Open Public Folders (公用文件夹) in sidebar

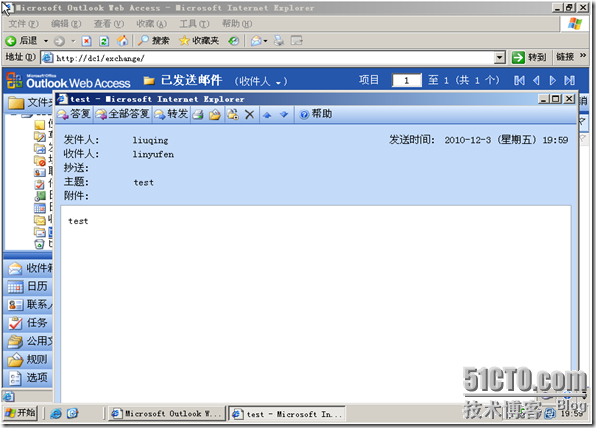[29, 341]
